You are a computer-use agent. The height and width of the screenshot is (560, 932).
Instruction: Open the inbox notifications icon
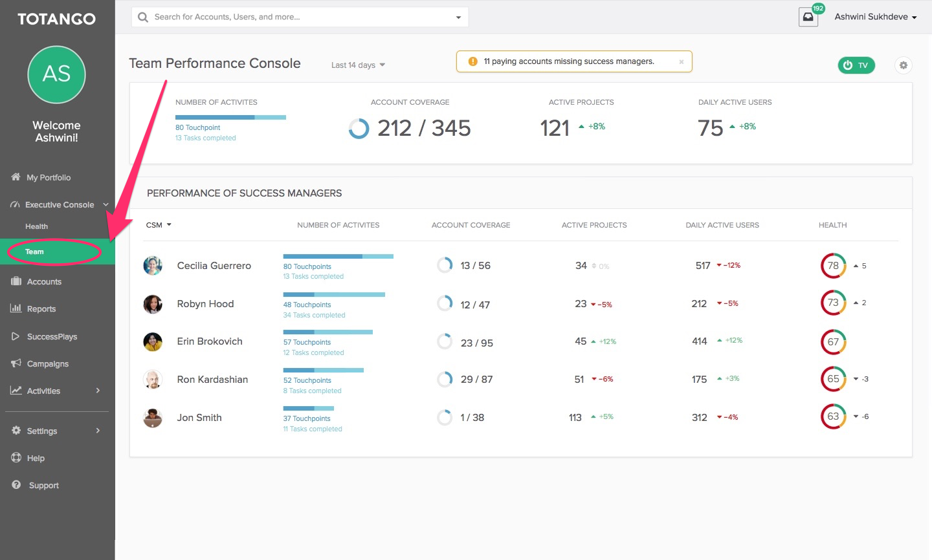coord(808,17)
